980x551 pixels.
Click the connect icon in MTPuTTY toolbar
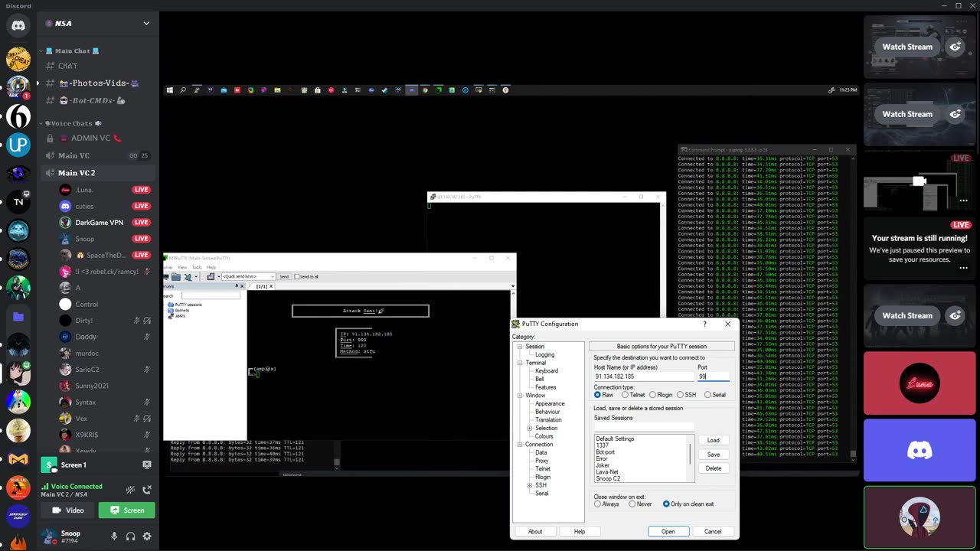point(187,276)
